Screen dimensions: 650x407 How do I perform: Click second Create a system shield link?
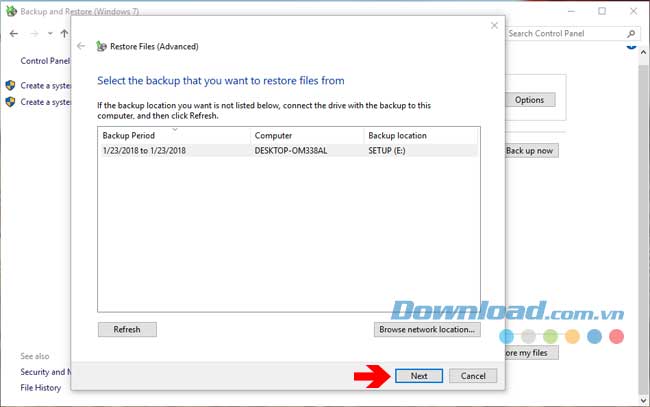click(46, 102)
